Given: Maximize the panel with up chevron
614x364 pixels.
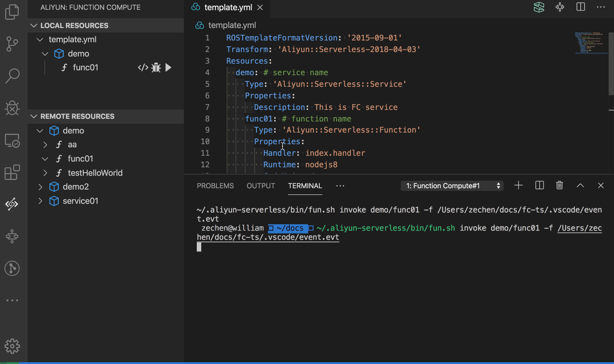Looking at the screenshot, I should click(580, 186).
